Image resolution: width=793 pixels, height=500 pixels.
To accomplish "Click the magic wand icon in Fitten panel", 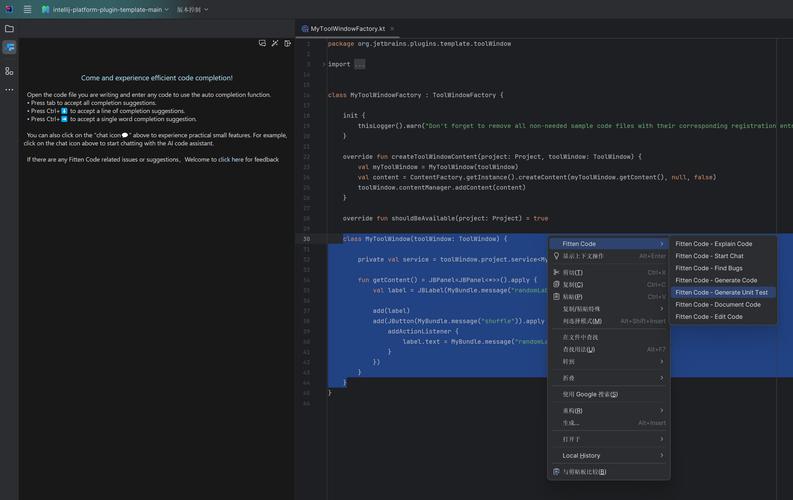I will pyautogui.click(x=275, y=43).
